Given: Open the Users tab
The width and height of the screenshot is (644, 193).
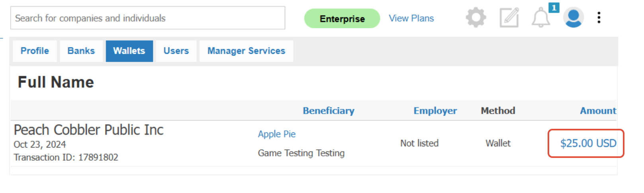Looking at the screenshot, I should pos(176,51).
